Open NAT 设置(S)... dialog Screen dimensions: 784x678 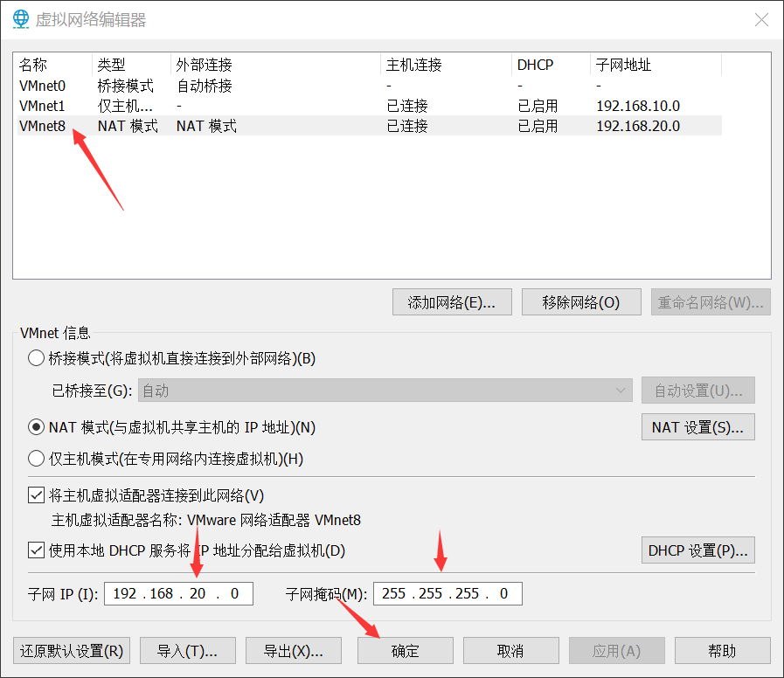(698, 427)
